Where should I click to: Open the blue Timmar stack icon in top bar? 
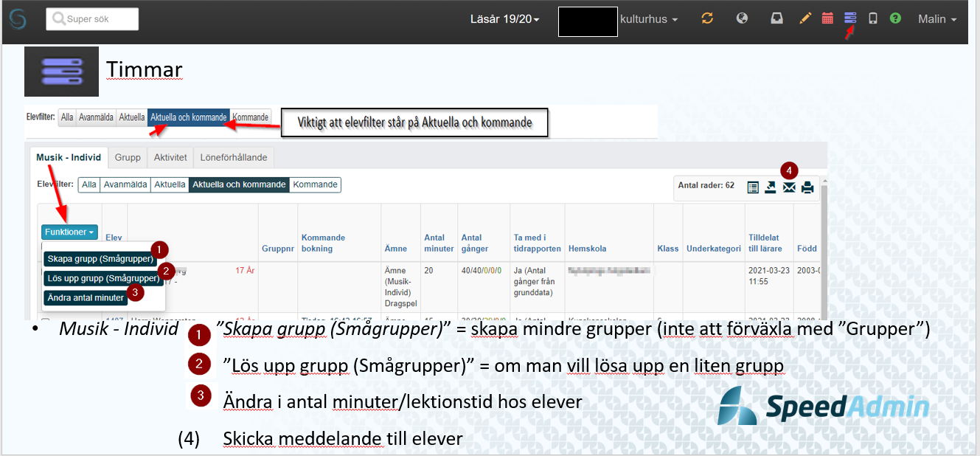tap(850, 18)
